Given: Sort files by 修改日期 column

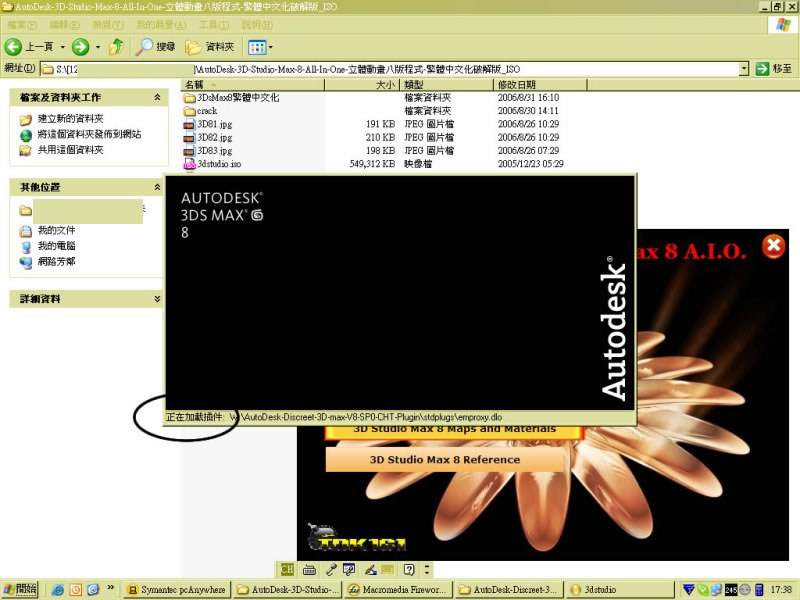Looking at the screenshot, I should pyautogui.click(x=540, y=85).
